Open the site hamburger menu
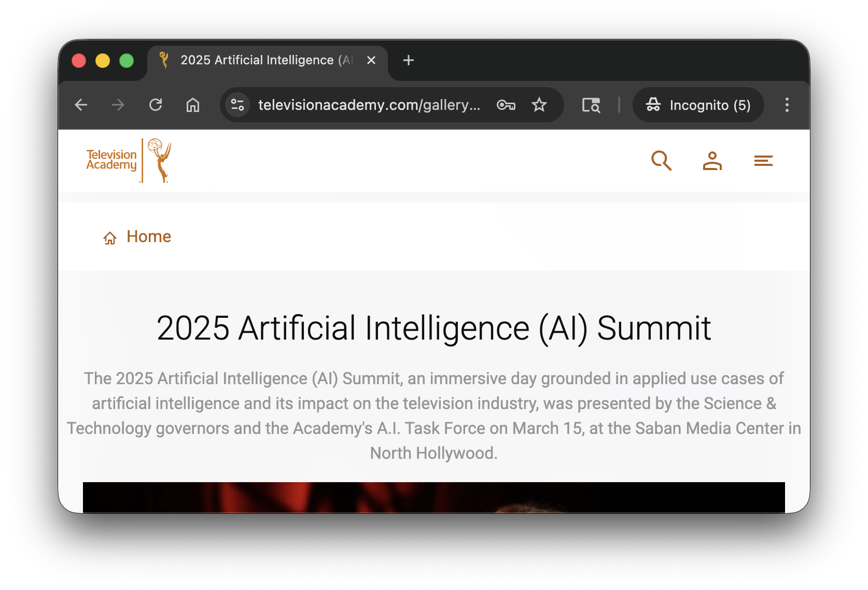The height and width of the screenshot is (590, 868). [x=763, y=161]
